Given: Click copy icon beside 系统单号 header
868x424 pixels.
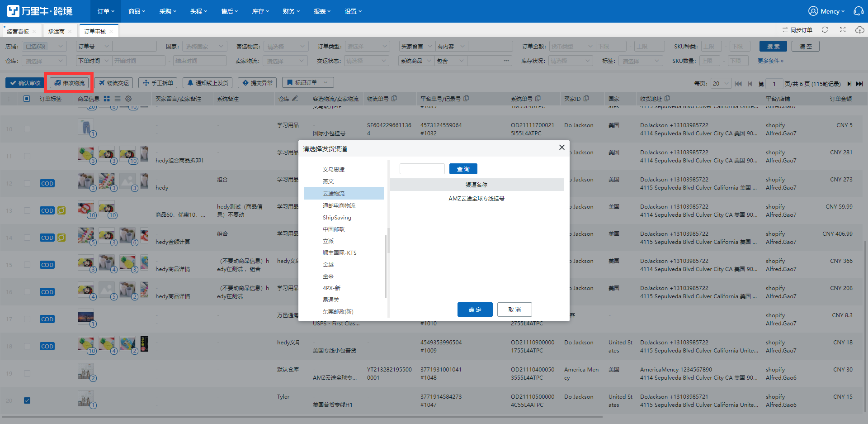Looking at the screenshot, I should [x=538, y=98].
